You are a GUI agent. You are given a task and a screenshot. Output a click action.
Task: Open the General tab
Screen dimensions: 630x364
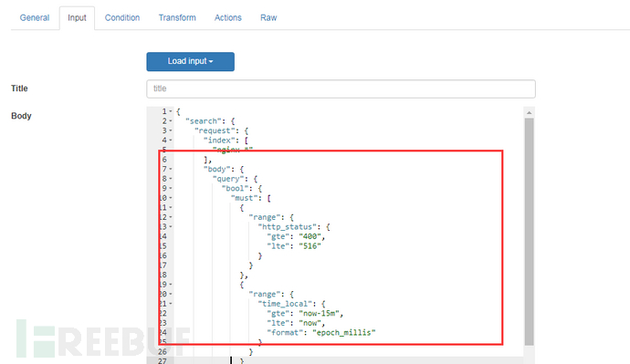[x=35, y=17]
